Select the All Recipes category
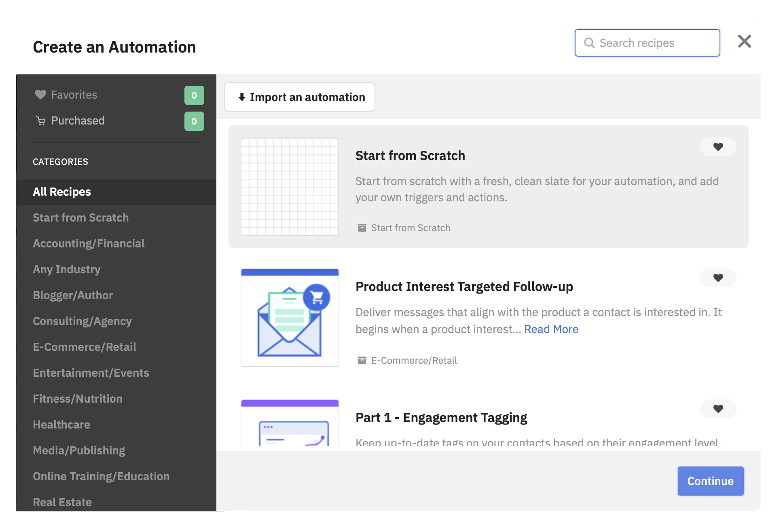 [x=116, y=192]
